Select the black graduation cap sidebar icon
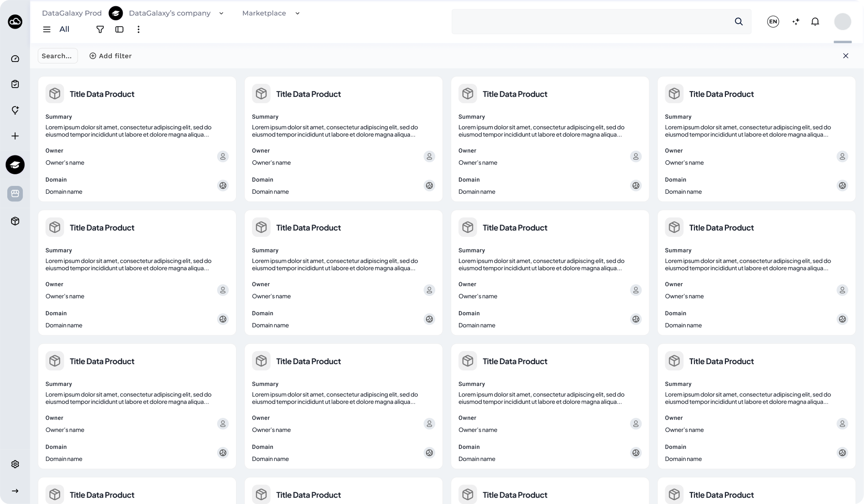Screen dimensions: 864x504 (15, 165)
